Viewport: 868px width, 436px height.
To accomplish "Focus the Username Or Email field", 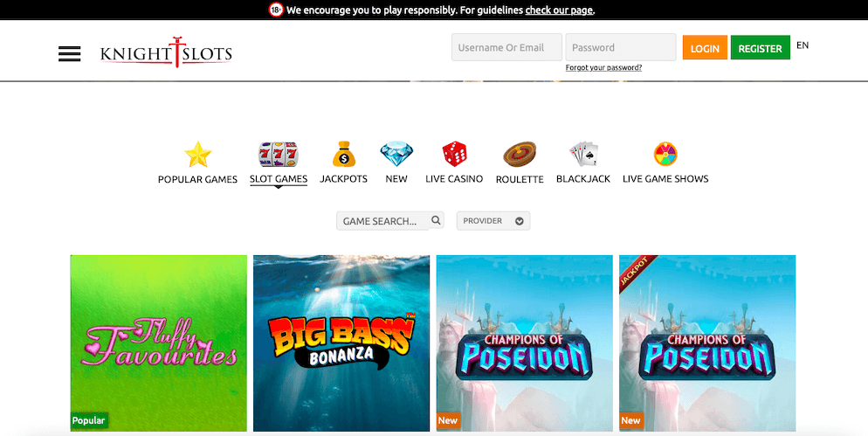I will coord(506,48).
